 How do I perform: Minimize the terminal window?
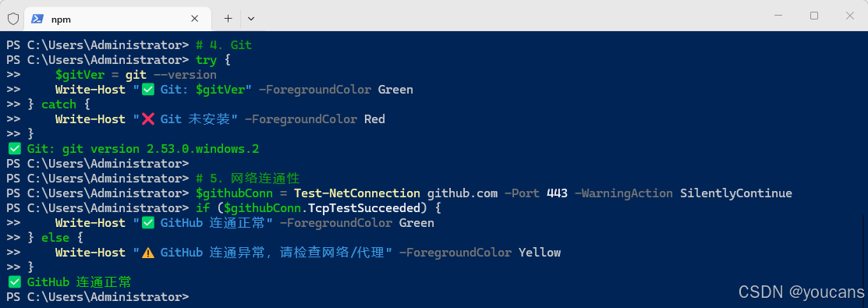coord(778,16)
